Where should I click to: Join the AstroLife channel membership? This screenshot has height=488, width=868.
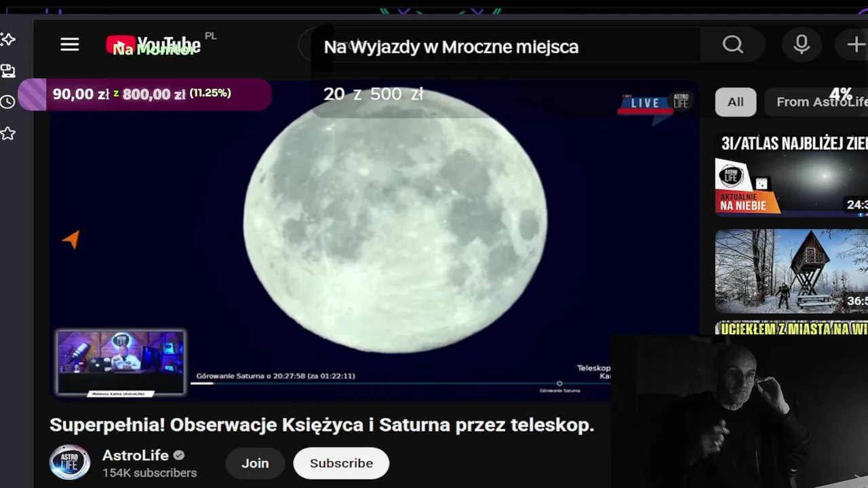coord(255,463)
